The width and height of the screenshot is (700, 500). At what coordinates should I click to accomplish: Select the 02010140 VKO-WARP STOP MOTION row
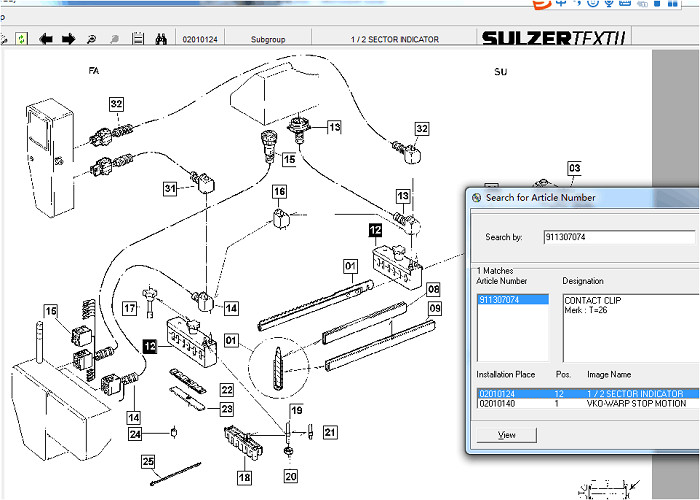588,404
